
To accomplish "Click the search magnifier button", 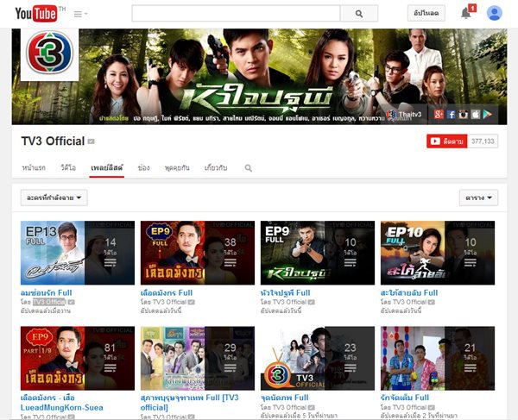I will point(359,14).
